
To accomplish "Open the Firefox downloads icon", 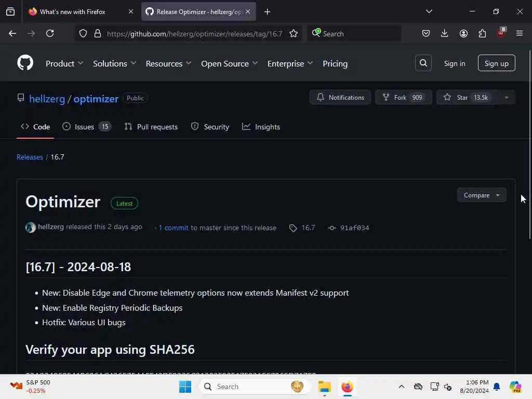I will pos(445,34).
